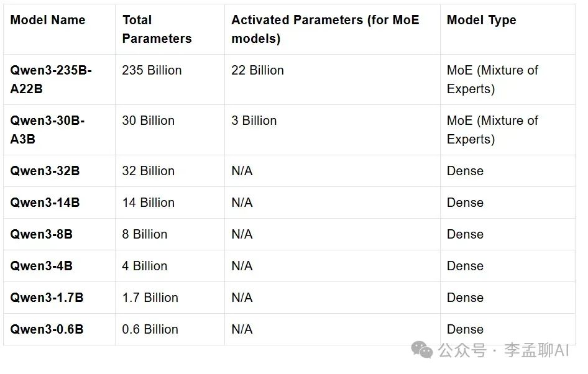Select the Qwen3-235B-A22B model name cell

coord(51,80)
